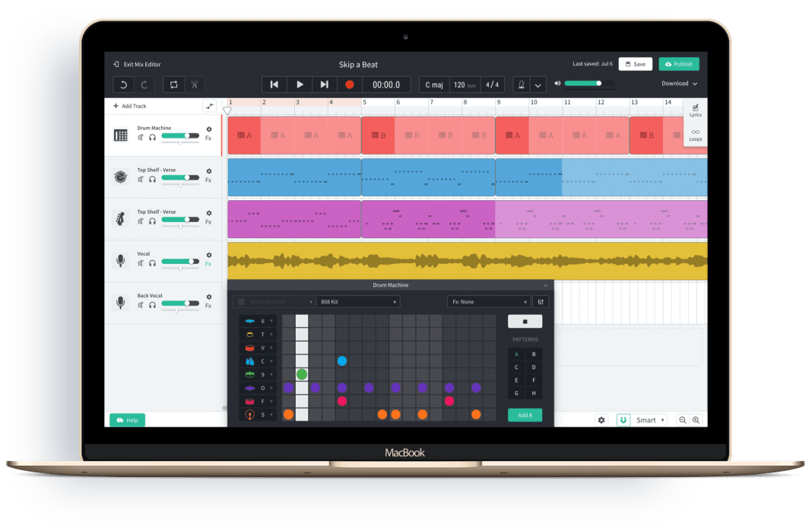Click the cymbal icon on drum row 6

[249, 321]
